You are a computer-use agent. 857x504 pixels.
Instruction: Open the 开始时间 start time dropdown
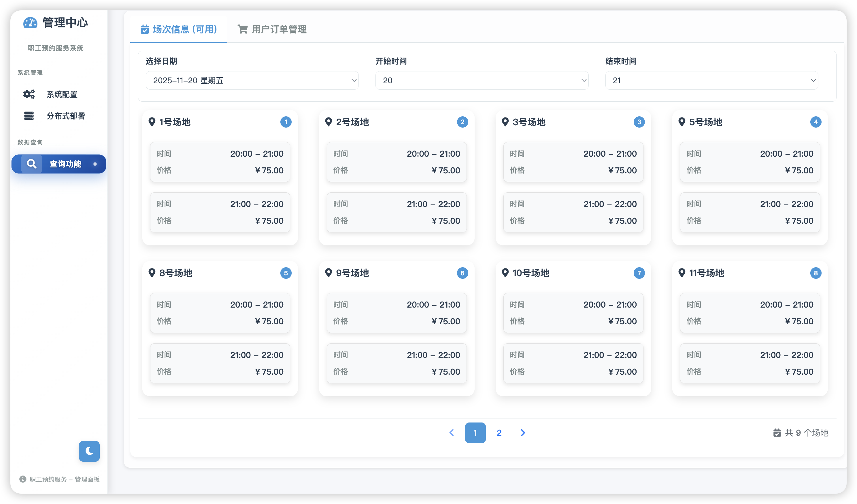pyautogui.click(x=482, y=81)
